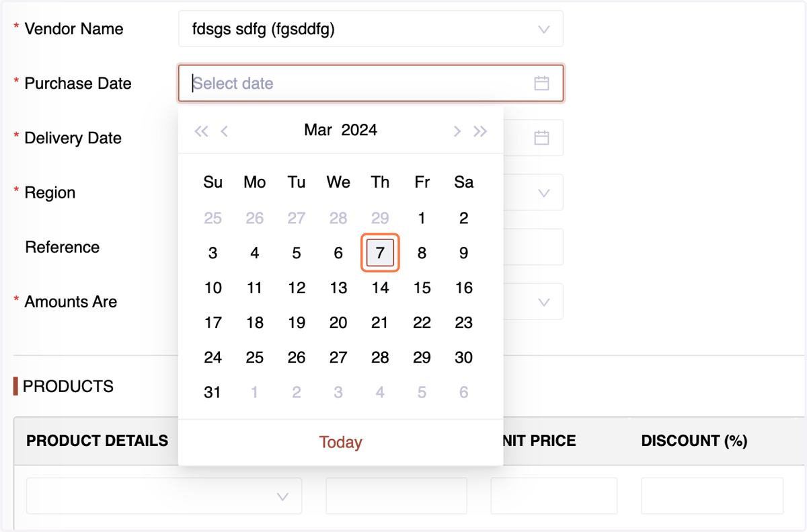Select March 17 in the calendar
Image resolution: width=807 pixels, height=532 pixels.
coord(213,323)
